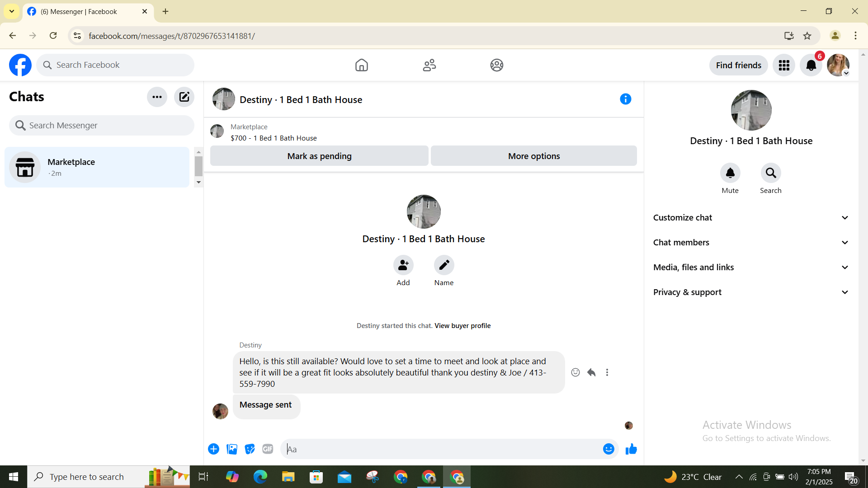React to Destiny's message with emoji
Screen dimensions: 868x488
[x=575, y=372]
